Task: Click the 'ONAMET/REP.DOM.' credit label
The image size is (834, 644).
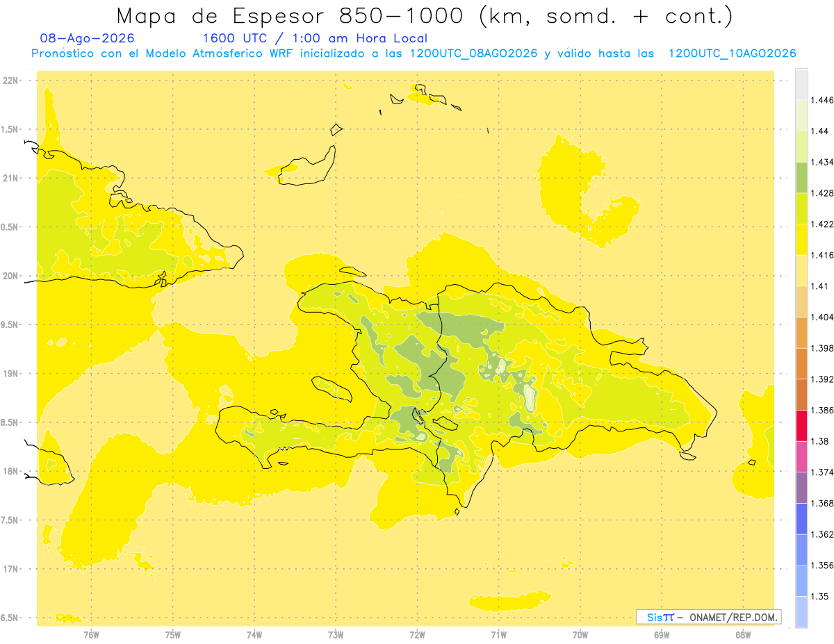Action: (735, 617)
